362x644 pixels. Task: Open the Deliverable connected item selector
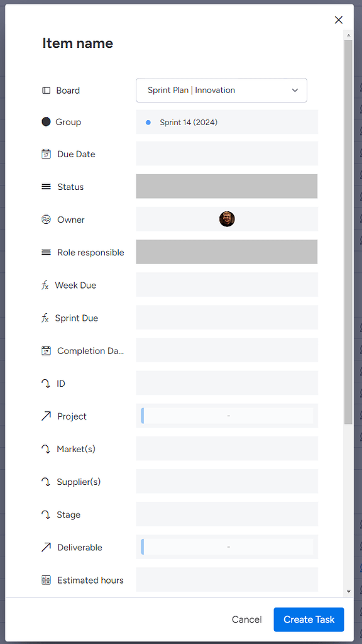(226, 547)
